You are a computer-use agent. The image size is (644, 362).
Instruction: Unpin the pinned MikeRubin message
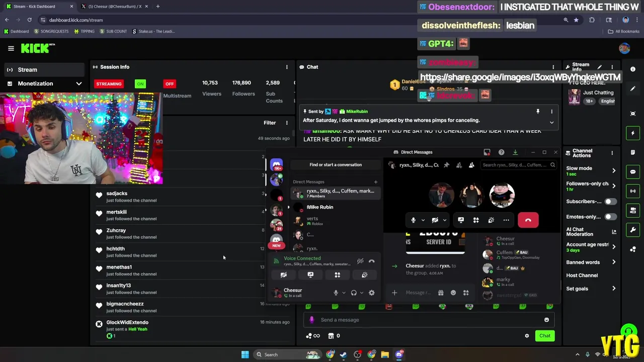click(x=537, y=112)
